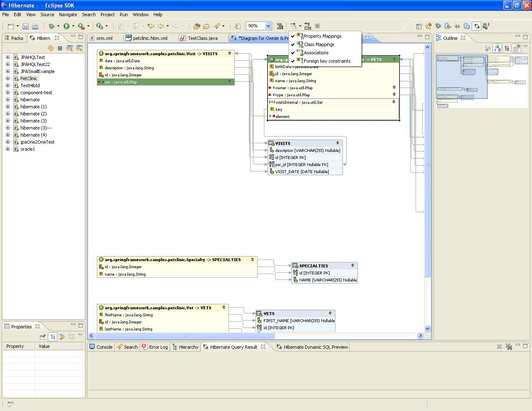Click the Save toolbar icon
This screenshot has height=411, width=532.
point(25,26)
